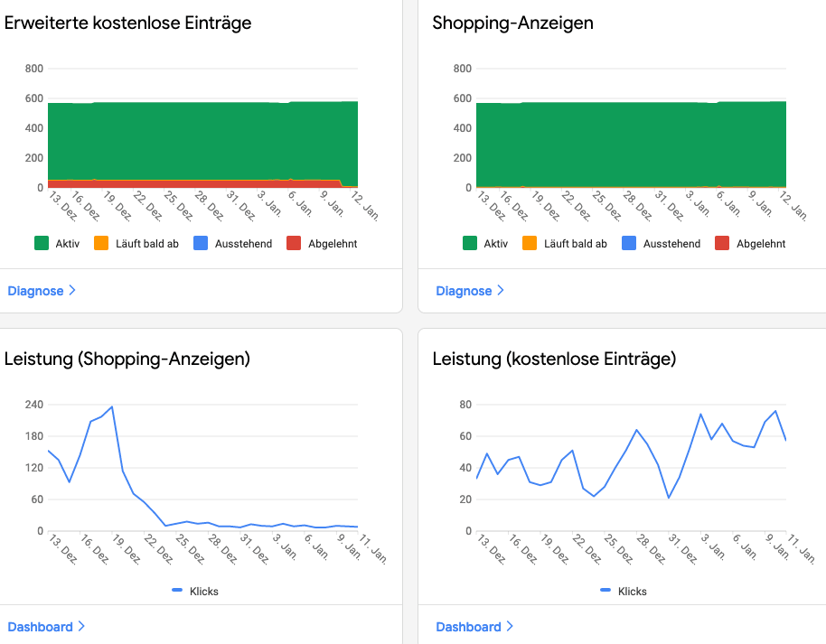Image resolution: width=826 pixels, height=644 pixels.
Task: Click Klicks legend marker under Leistung (kostenlose Einträge)
Action: 607,591
